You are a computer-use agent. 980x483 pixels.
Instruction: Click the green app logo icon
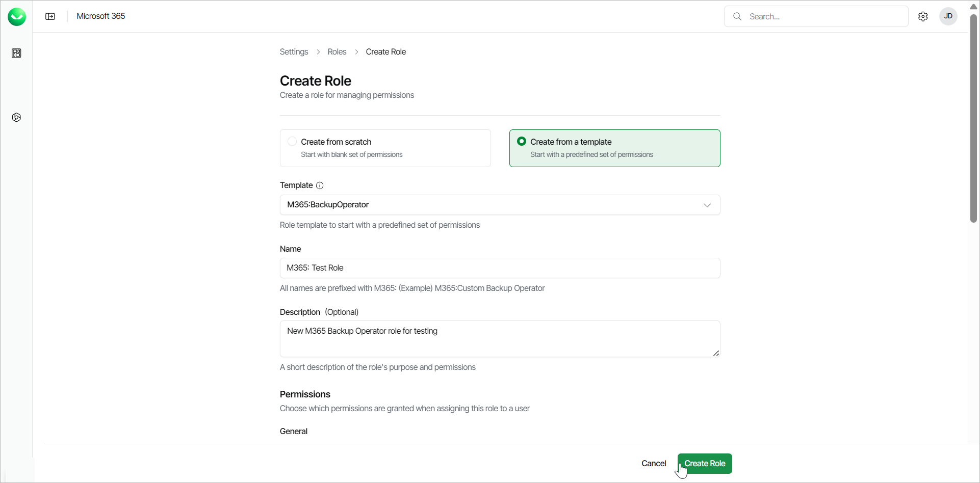17,17
